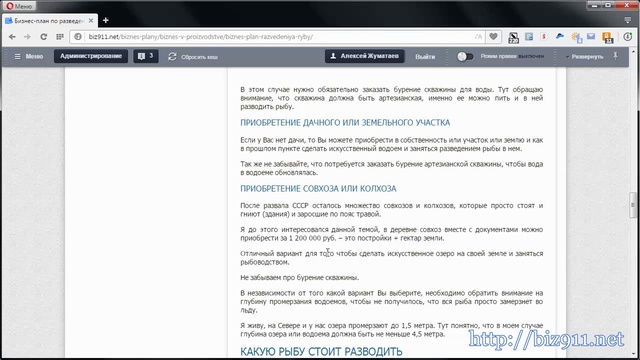Switch to the Бизнес-план по разведению tab
640x360 pixels.
coord(49,20)
